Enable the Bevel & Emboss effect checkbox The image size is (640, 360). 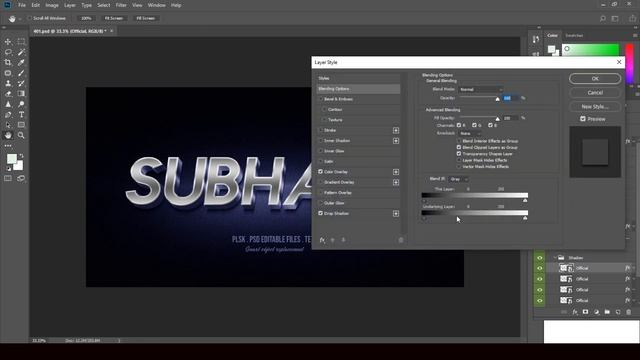tap(321, 99)
